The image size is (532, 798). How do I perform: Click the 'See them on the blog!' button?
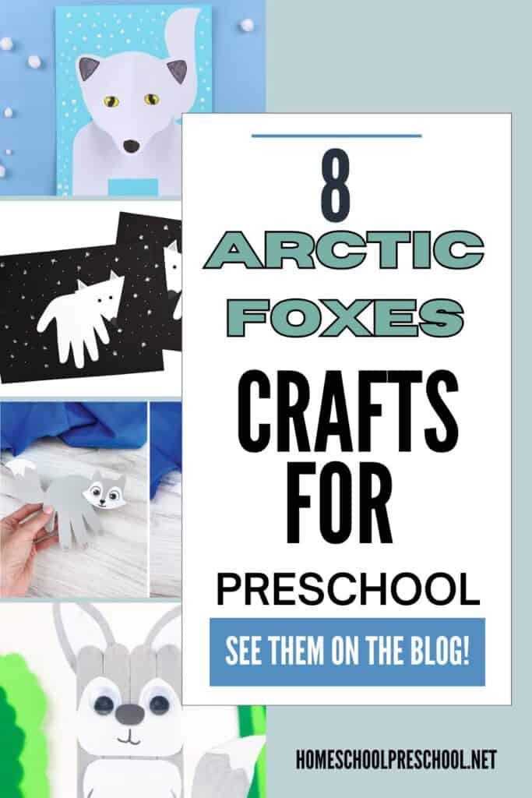coord(347,652)
